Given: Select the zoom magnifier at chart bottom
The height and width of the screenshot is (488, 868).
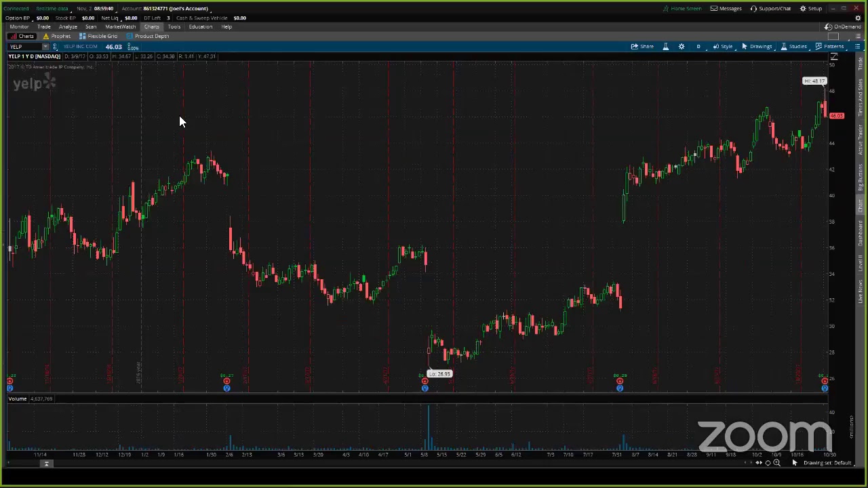Looking at the screenshot, I should click(776, 463).
